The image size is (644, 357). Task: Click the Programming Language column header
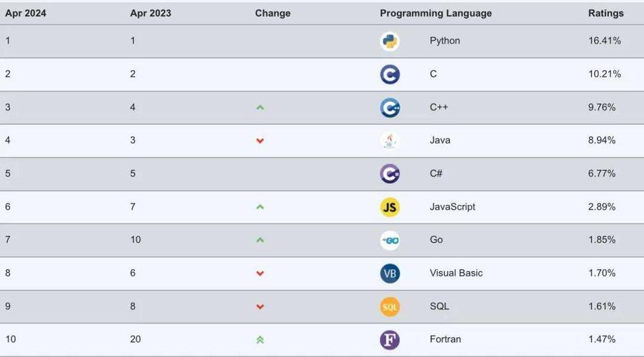coord(436,13)
